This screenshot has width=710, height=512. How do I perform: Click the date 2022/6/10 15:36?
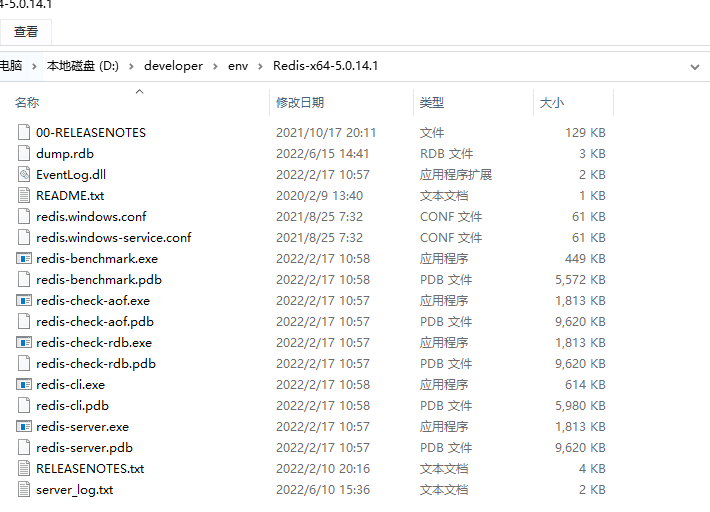tap(323, 490)
